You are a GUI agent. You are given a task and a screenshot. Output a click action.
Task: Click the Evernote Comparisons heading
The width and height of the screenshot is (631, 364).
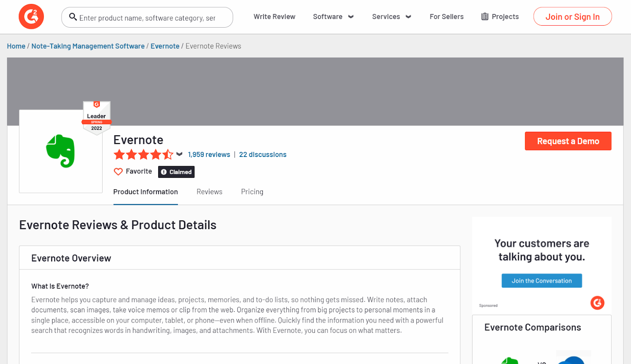[x=532, y=327]
